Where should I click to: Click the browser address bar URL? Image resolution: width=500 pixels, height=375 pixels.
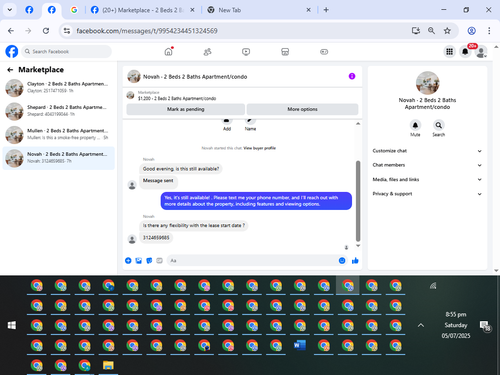[147, 31]
